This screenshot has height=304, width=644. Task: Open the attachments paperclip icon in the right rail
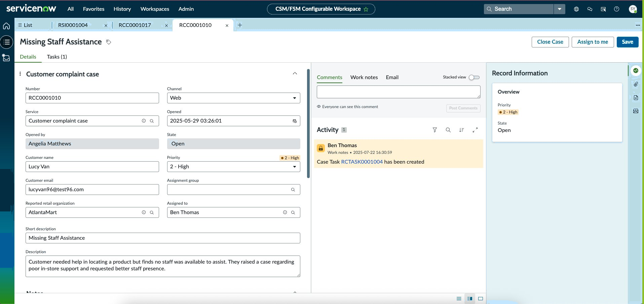[x=636, y=84]
